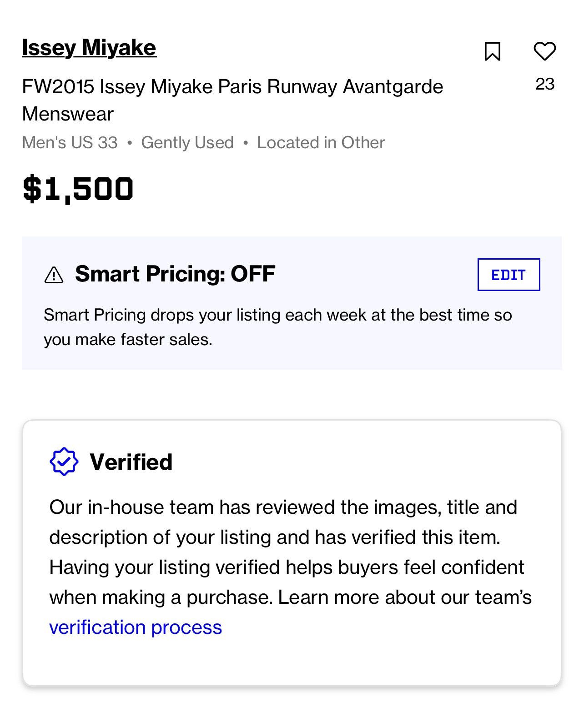Click the Gently Used condition text

187,143
